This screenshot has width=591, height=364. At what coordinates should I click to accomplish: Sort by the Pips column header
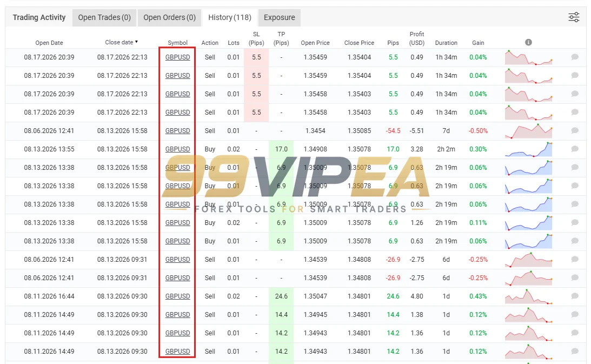(393, 43)
